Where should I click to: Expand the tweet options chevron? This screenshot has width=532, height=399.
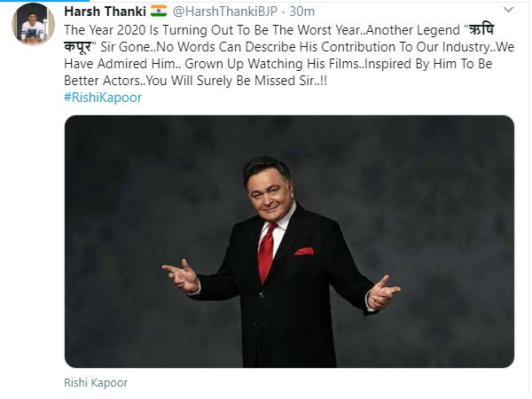(508, 10)
